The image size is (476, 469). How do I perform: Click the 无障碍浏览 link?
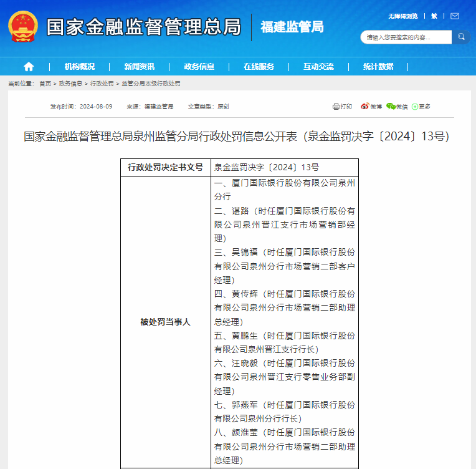(x=403, y=16)
